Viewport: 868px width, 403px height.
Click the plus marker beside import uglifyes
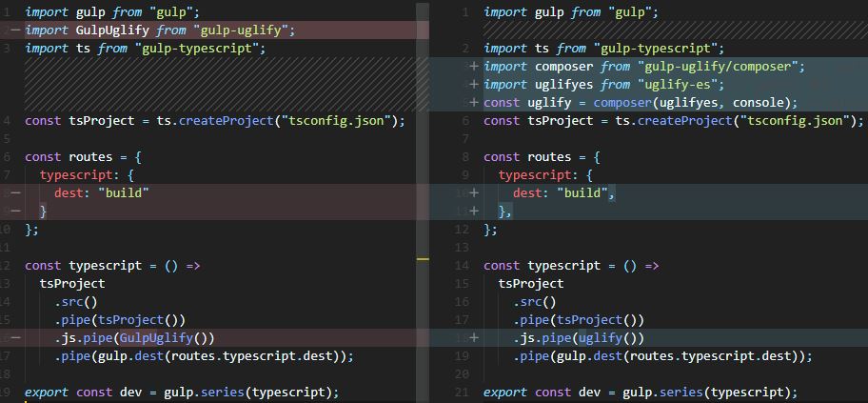pos(473,84)
